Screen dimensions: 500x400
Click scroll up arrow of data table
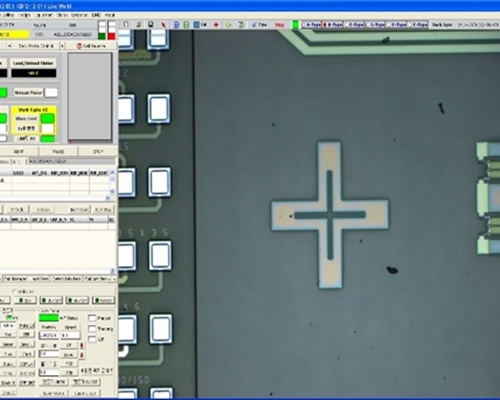point(112,172)
